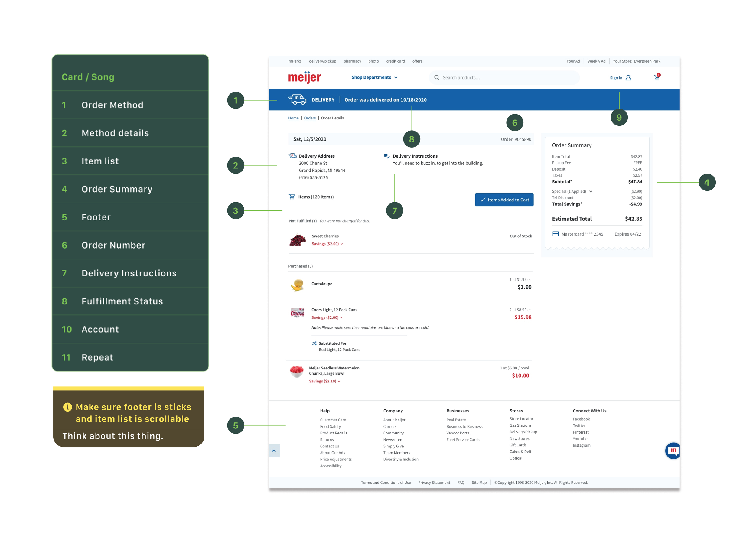
Task: Open the pharmacy top menu item
Action: [352, 61]
